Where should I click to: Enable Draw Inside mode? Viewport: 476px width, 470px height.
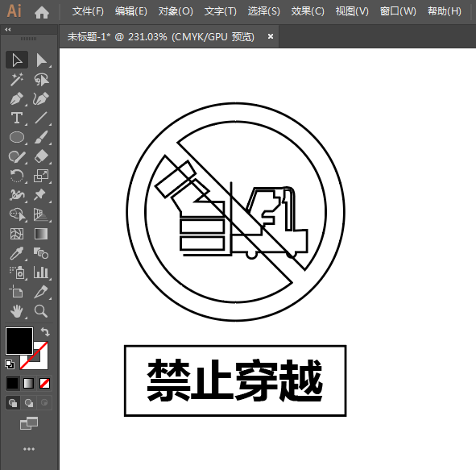pos(44,403)
